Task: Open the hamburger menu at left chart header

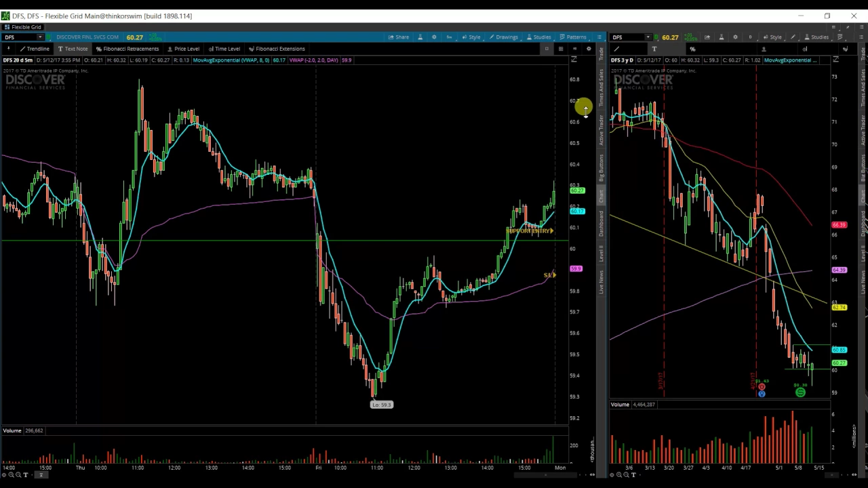Action: (x=599, y=37)
